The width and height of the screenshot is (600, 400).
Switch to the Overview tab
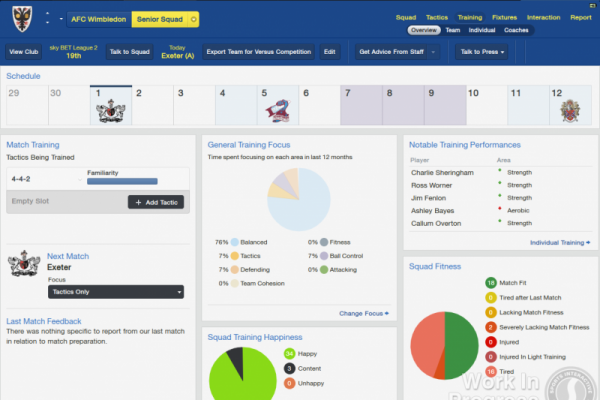tap(424, 30)
